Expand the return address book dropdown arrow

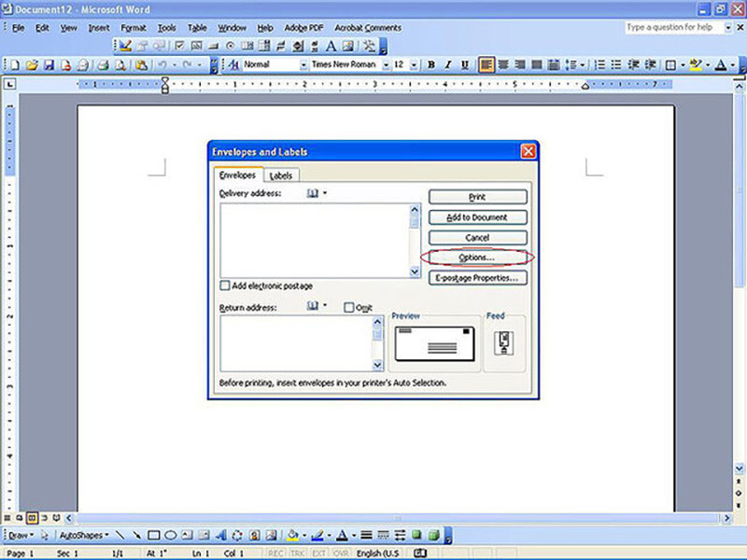325,306
